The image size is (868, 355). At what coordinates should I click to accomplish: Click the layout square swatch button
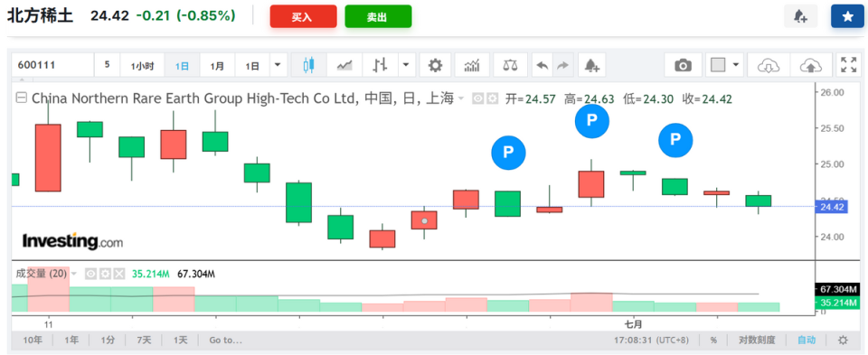pyautogui.click(x=718, y=65)
